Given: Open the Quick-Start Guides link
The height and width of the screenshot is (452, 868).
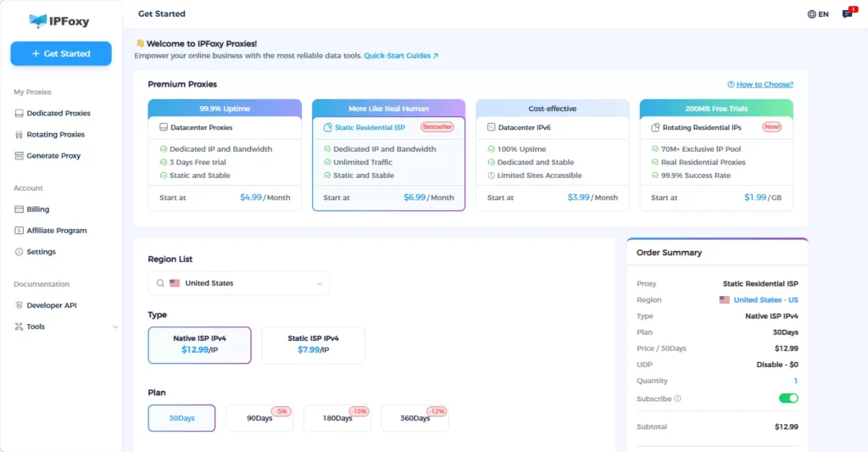Looking at the screenshot, I should point(401,56).
